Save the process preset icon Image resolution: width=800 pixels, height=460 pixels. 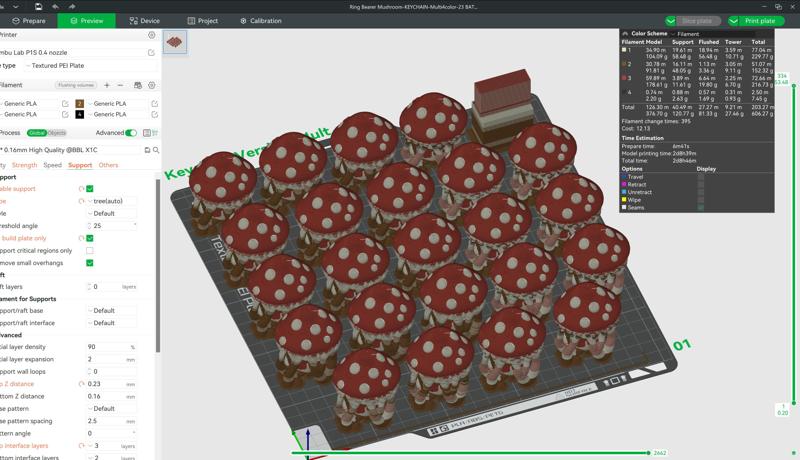pos(147,150)
